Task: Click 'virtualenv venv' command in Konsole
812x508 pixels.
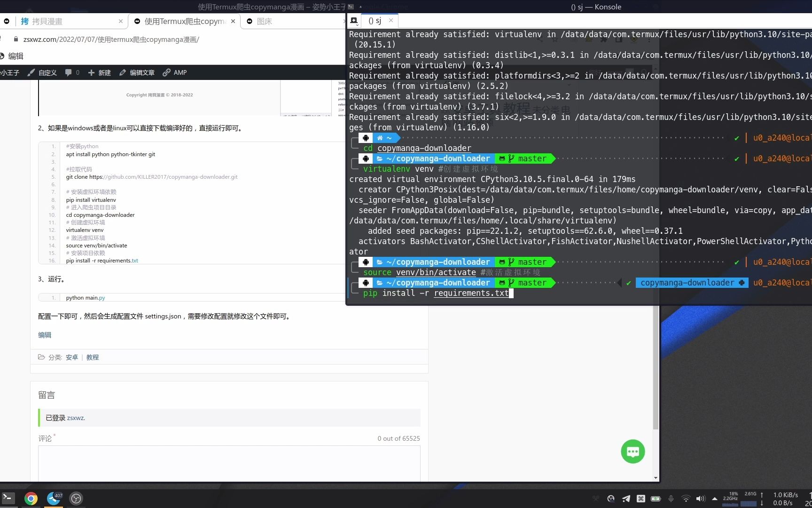Action: pyautogui.click(x=398, y=169)
